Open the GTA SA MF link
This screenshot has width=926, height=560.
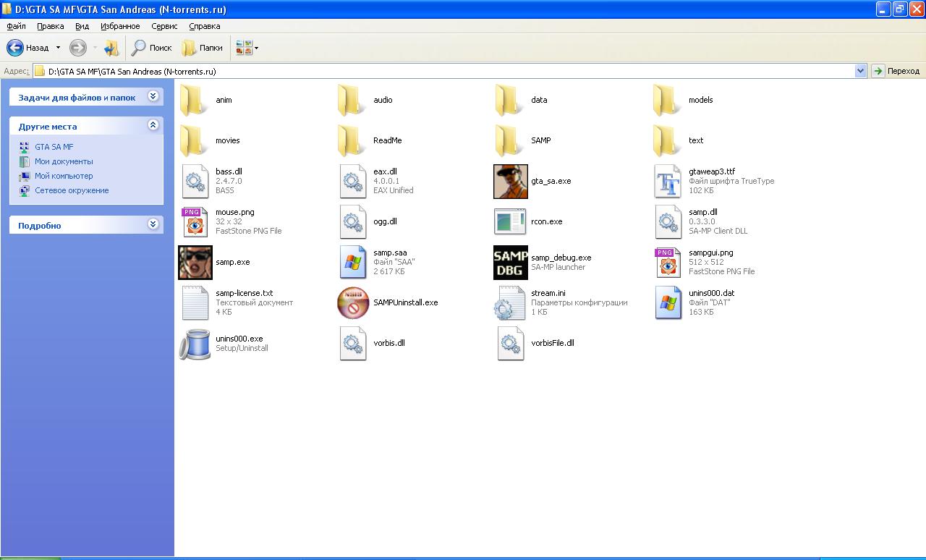coord(54,147)
